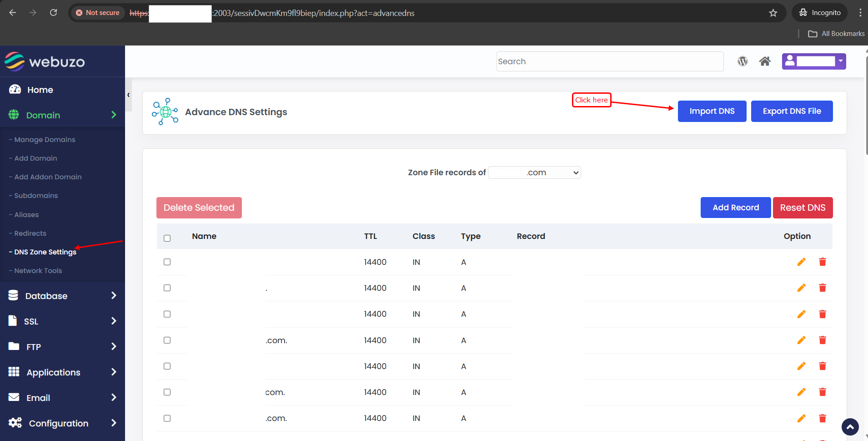Click the Delete Selected button
Screen dimensions: 868x441
(199, 208)
